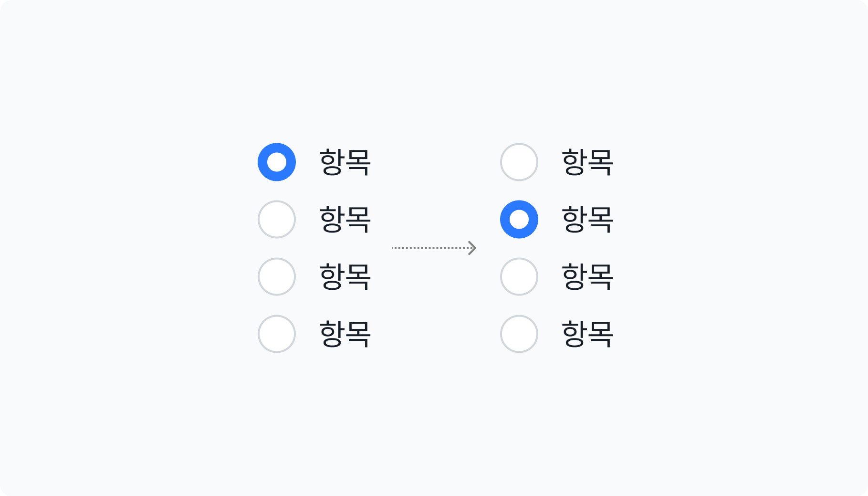Click the top 항목 label in right group
The width and height of the screenshot is (868, 496).
(x=587, y=162)
